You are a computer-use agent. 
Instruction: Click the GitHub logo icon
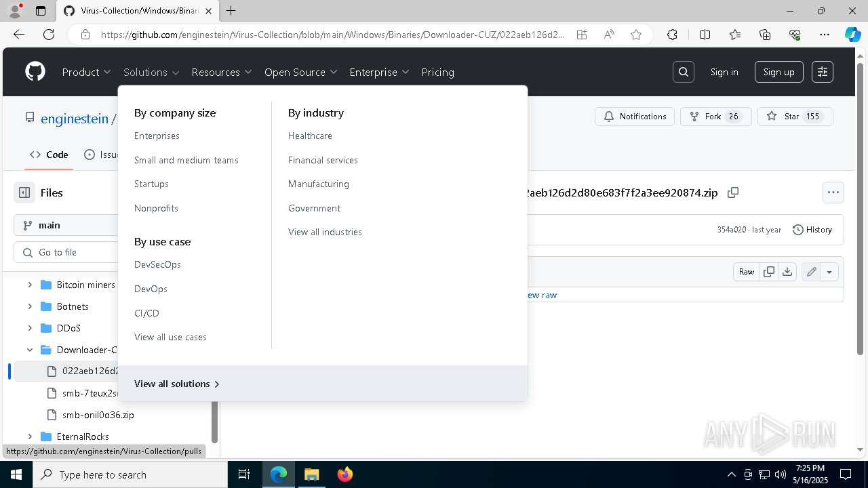35,72
